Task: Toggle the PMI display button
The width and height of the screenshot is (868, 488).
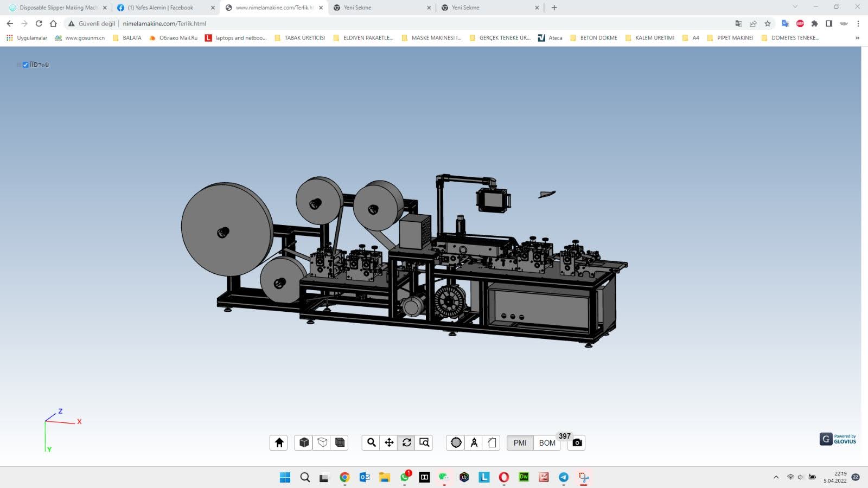Action: point(520,442)
